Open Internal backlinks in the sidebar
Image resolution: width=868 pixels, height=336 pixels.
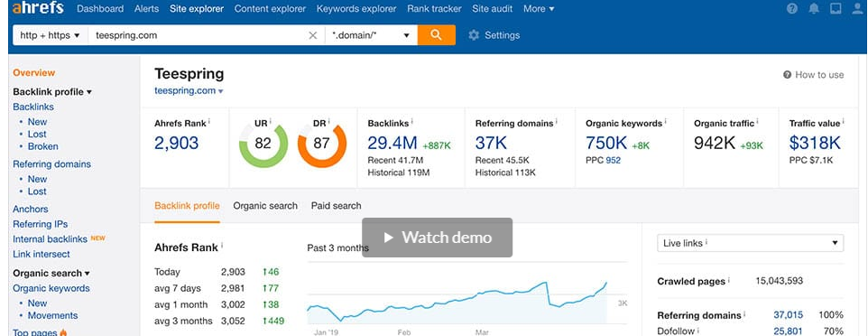[x=50, y=239]
